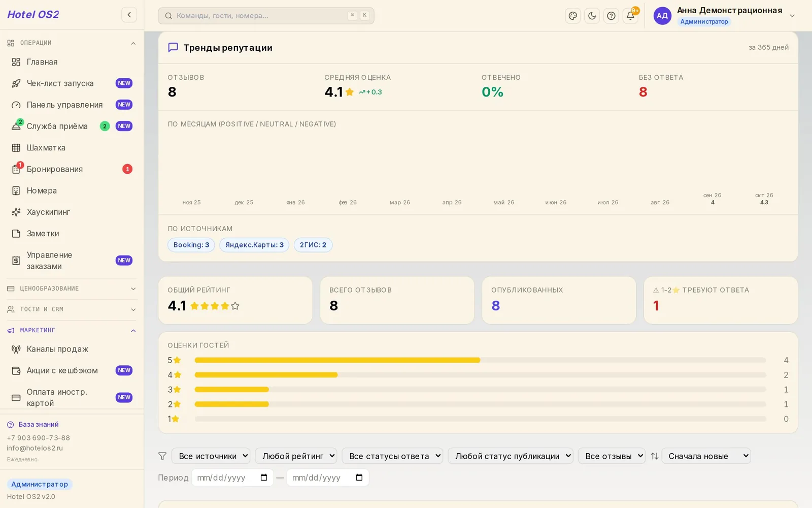Click the Booking: 3 source chip
Image resolution: width=812 pixels, height=508 pixels.
(x=191, y=245)
